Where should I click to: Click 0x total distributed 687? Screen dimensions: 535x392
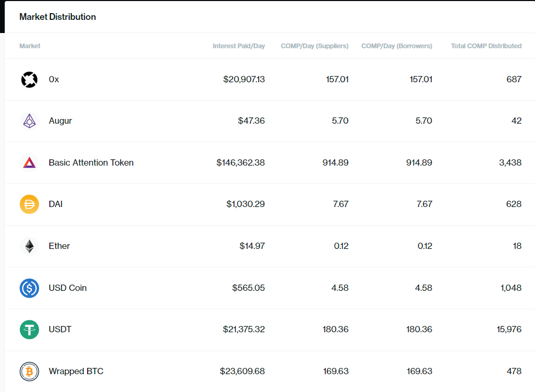514,80
